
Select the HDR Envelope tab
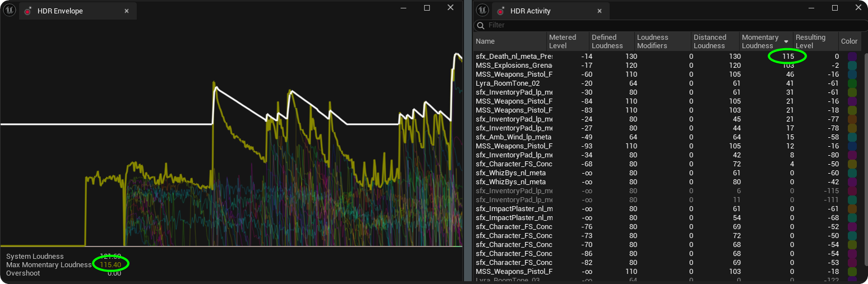(77, 11)
